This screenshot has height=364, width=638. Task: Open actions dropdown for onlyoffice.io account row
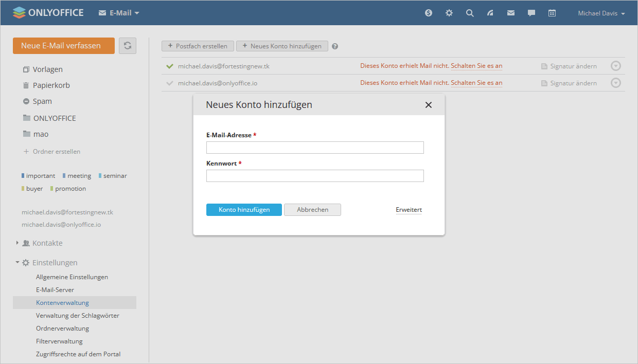pos(616,83)
